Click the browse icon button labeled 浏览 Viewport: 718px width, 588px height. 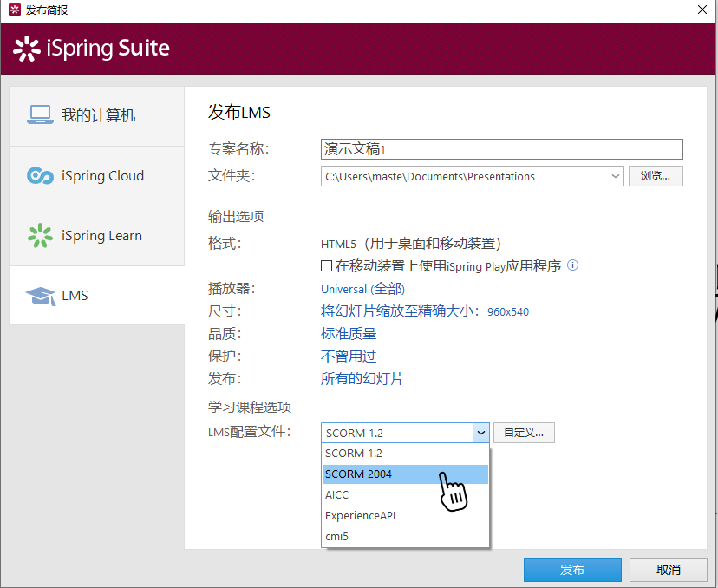click(656, 176)
